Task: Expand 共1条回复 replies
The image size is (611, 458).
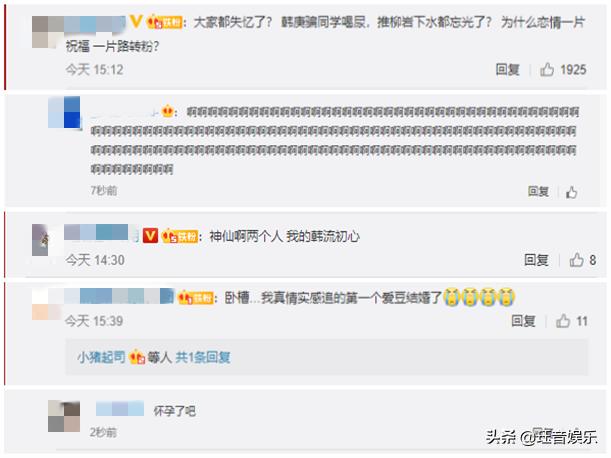Action: [x=203, y=357]
